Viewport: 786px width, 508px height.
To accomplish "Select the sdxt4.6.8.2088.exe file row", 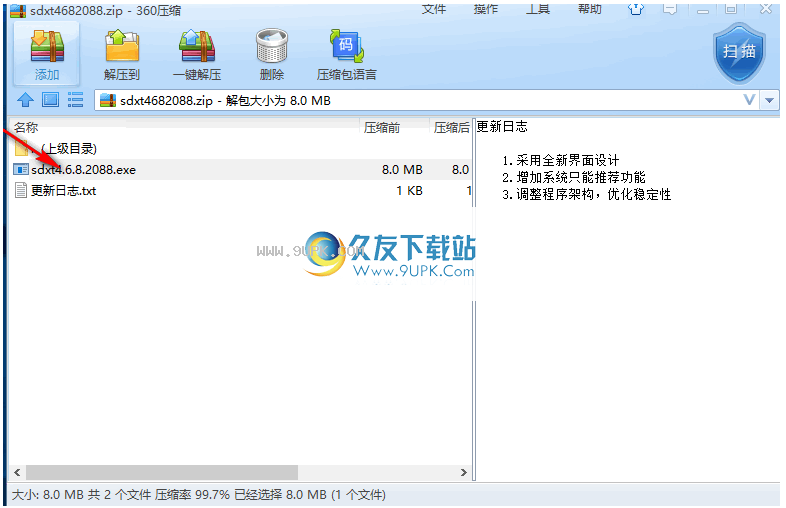I will click(x=241, y=170).
